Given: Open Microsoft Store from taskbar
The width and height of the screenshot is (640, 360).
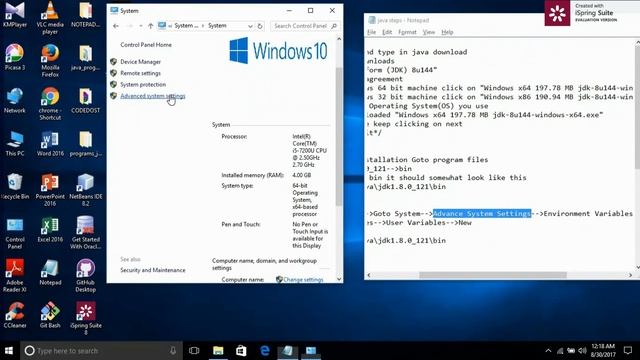Looking at the screenshot, I should pos(241,351).
